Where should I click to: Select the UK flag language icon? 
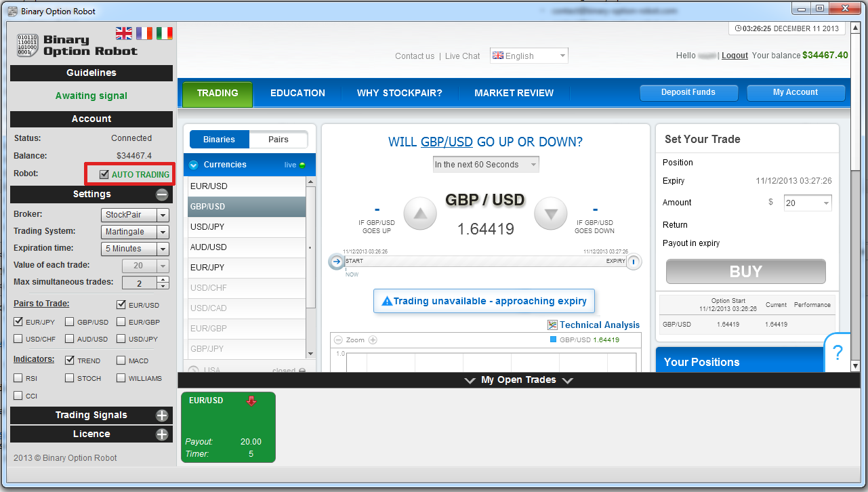124,33
